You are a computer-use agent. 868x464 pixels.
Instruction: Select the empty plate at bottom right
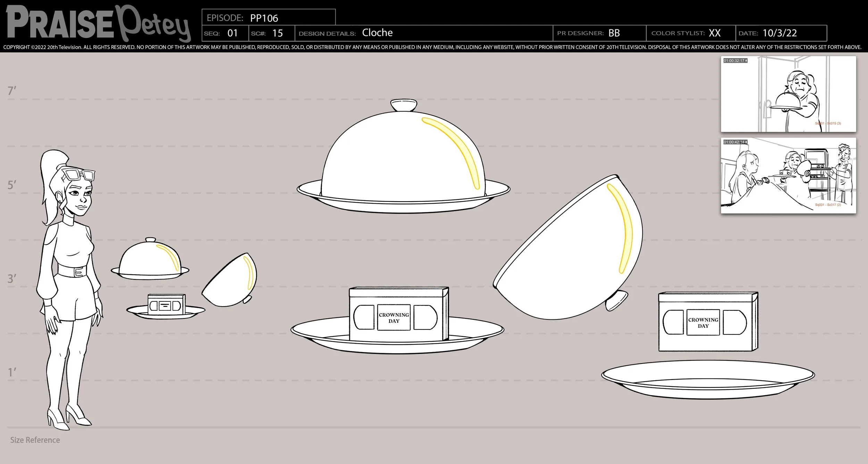(x=708, y=380)
